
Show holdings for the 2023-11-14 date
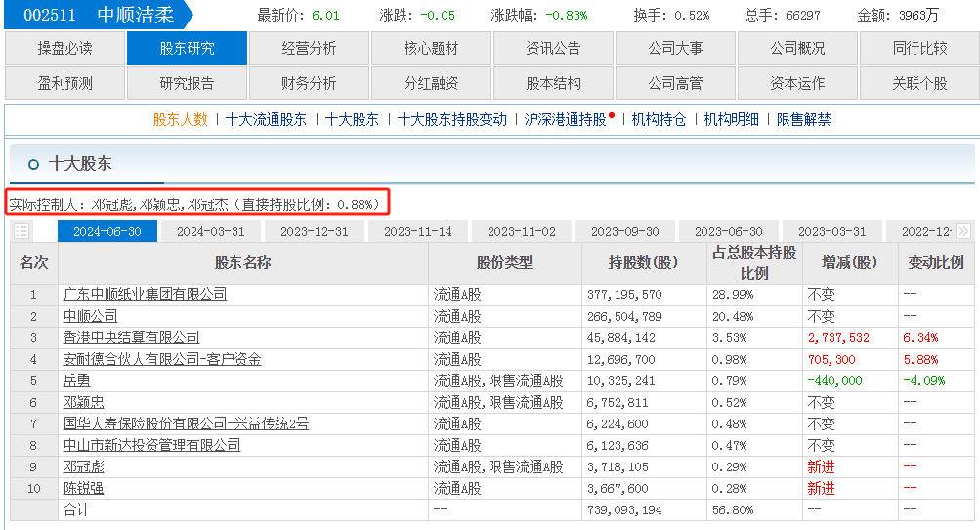tap(418, 232)
